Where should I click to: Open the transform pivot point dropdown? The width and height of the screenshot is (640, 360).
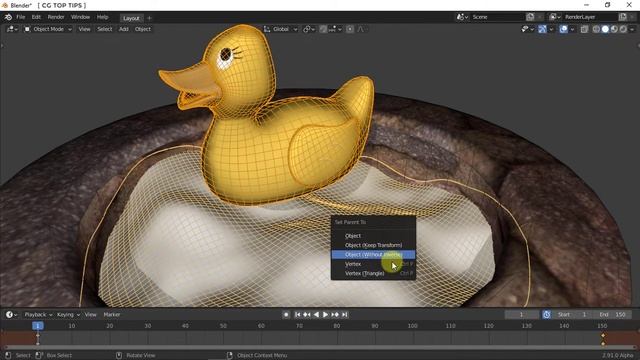309,29
